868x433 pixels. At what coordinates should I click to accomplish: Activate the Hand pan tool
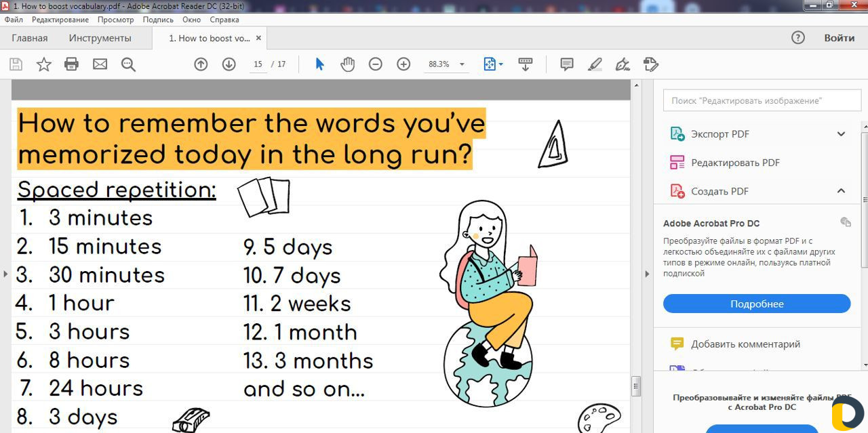(347, 64)
